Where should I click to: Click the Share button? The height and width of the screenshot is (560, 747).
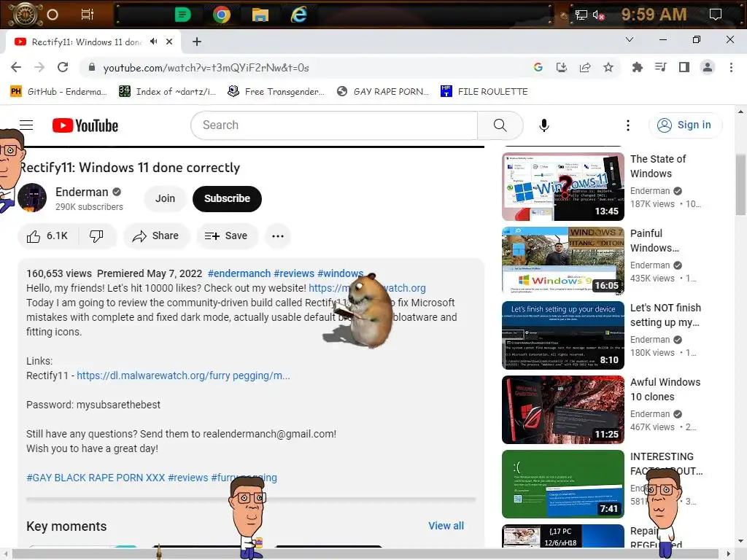point(156,236)
